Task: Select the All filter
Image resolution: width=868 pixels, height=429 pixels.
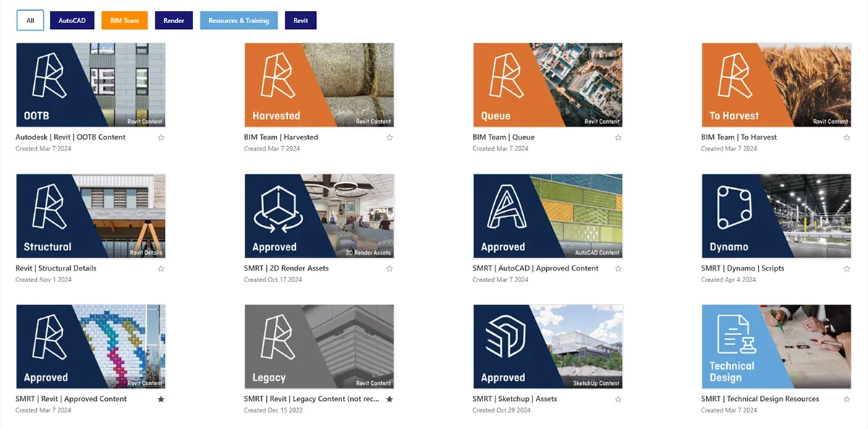Action: click(x=30, y=20)
